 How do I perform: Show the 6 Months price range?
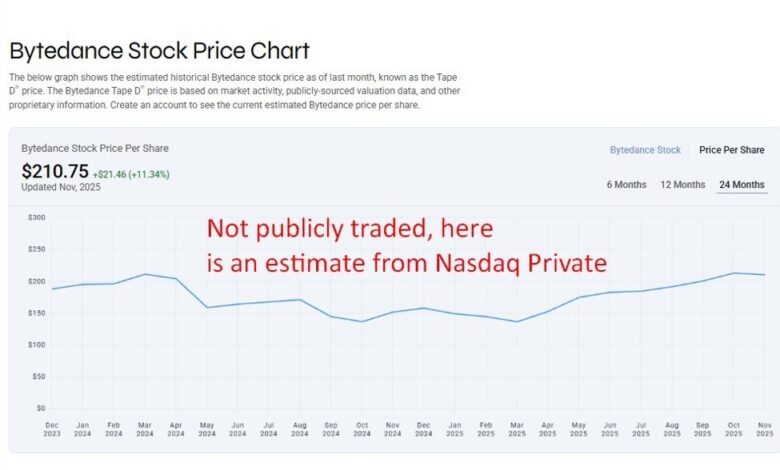[626, 184]
